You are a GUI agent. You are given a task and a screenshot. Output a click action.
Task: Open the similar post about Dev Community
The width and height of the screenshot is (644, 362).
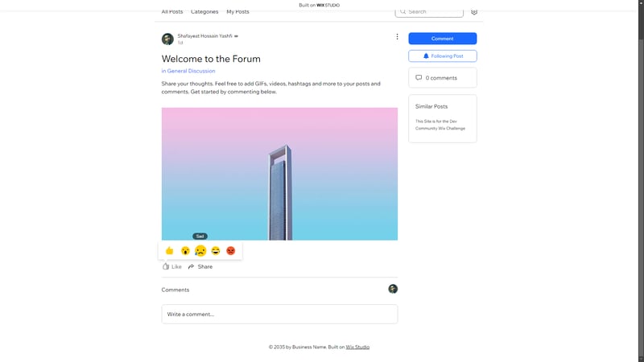tap(440, 125)
